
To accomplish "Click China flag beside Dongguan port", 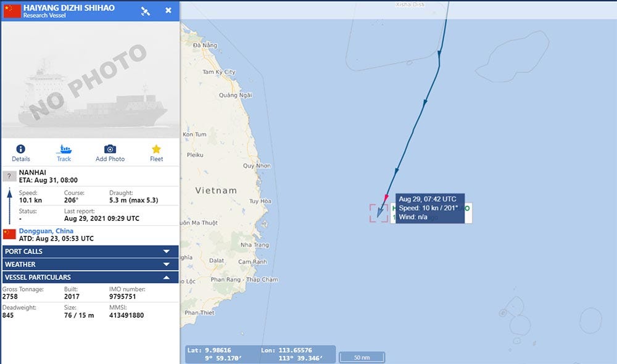I will (9, 234).
